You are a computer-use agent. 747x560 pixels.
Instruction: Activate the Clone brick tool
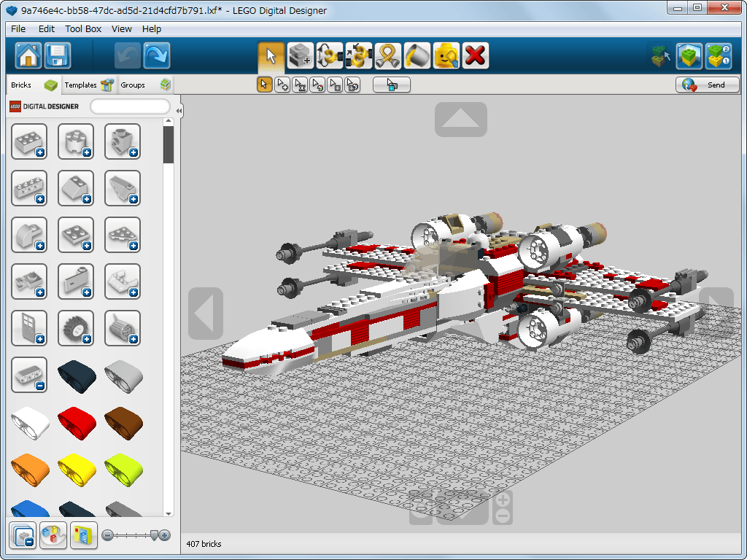click(x=300, y=55)
